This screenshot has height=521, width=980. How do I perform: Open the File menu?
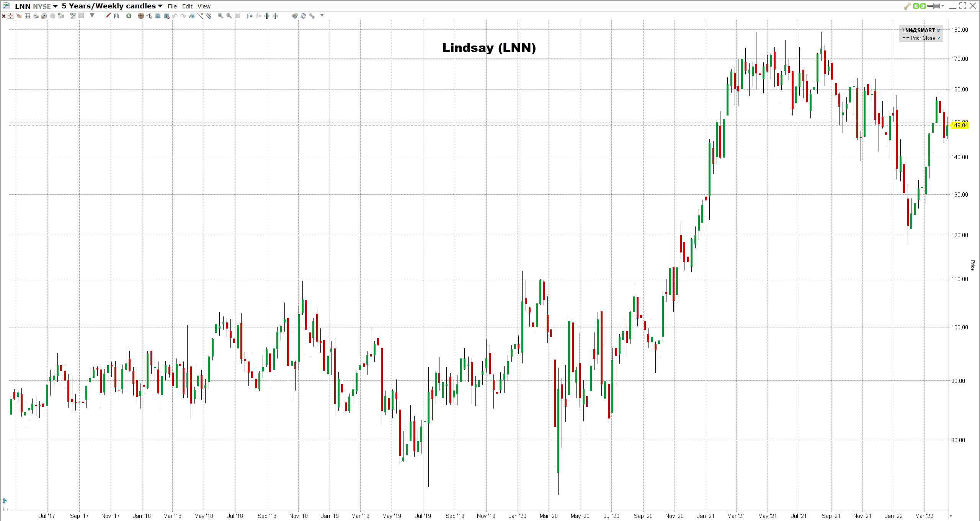coord(172,7)
